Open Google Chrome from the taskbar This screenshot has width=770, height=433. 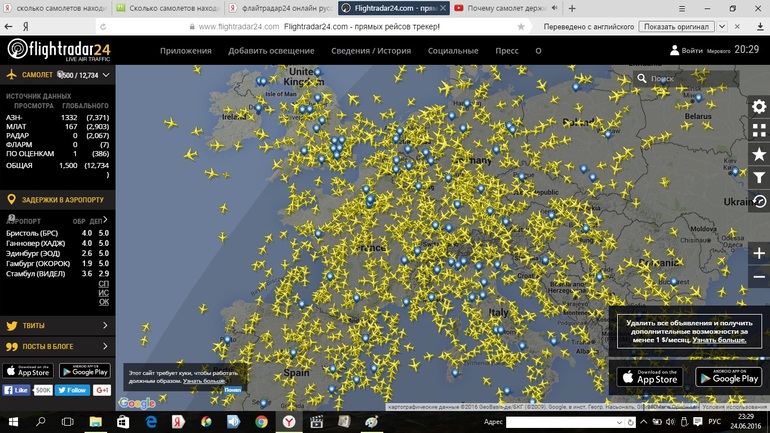[x=261, y=423]
